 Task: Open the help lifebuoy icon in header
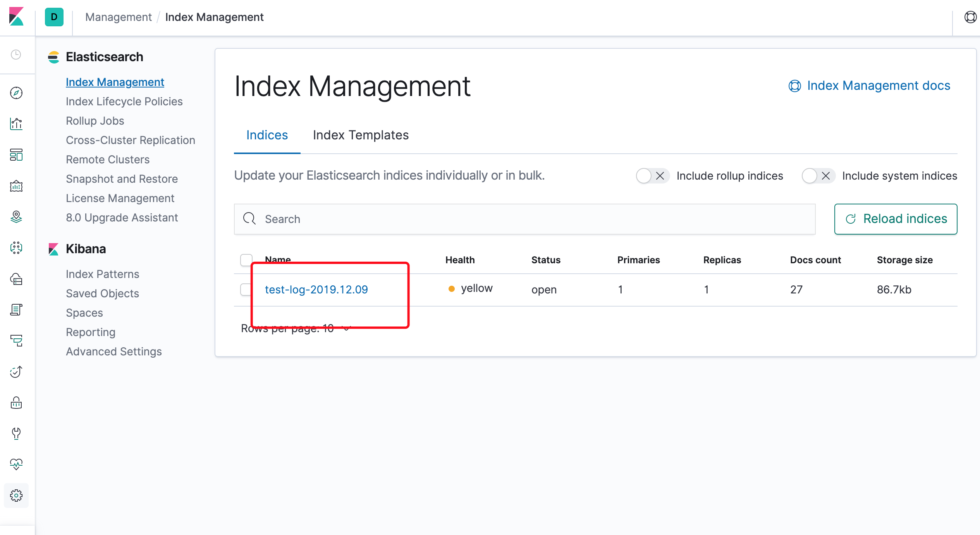pos(970,17)
